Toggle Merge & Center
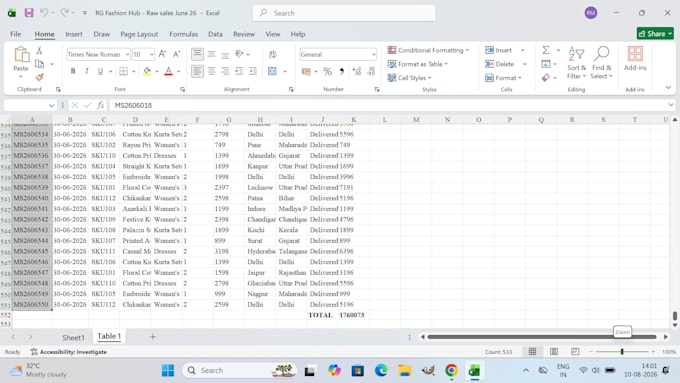 click(x=272, y=71)
